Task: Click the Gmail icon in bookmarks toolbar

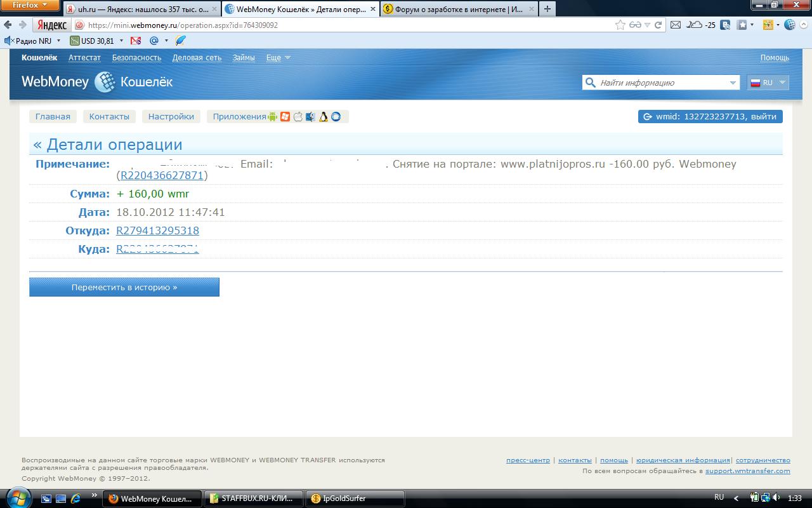Action: (x=136, y=41)
